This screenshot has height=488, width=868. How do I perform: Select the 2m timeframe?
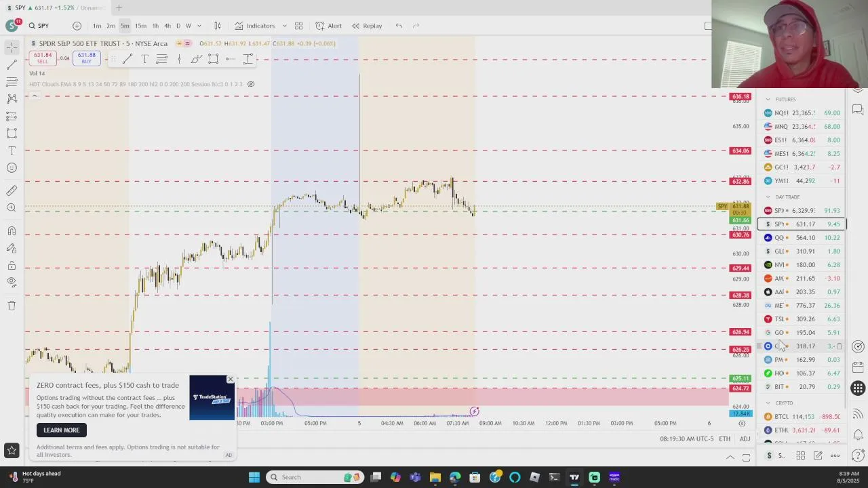[111, 26]
